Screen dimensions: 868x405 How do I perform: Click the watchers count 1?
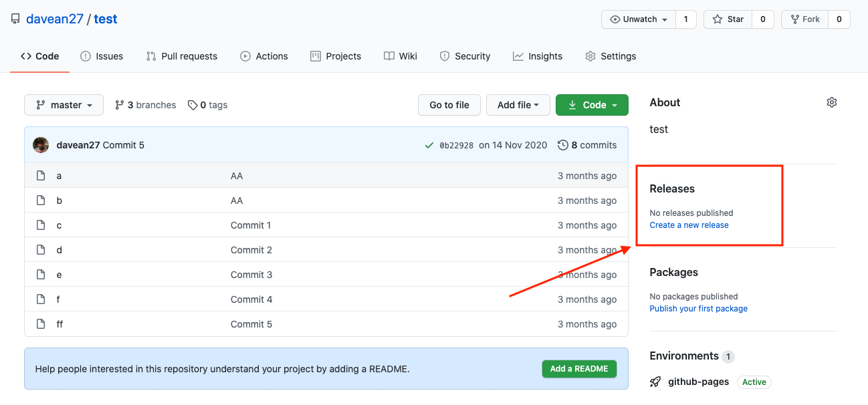[x=685, y=19]
